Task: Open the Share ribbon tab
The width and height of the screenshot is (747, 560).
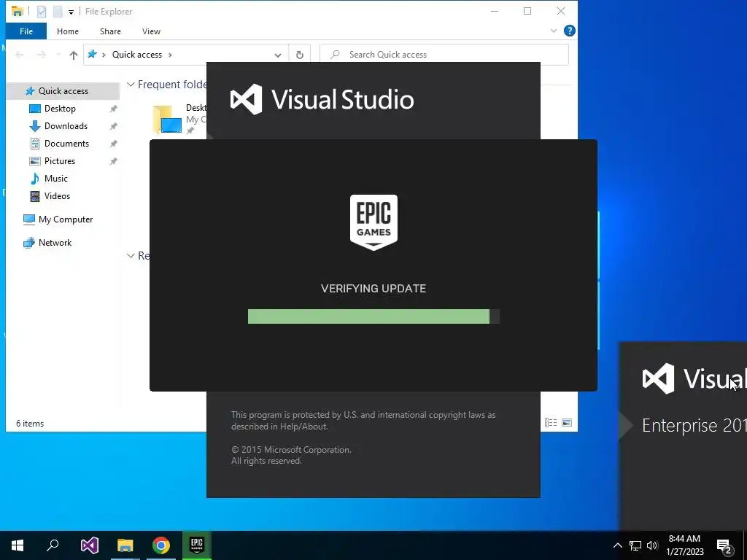Action: click(110, 31)
